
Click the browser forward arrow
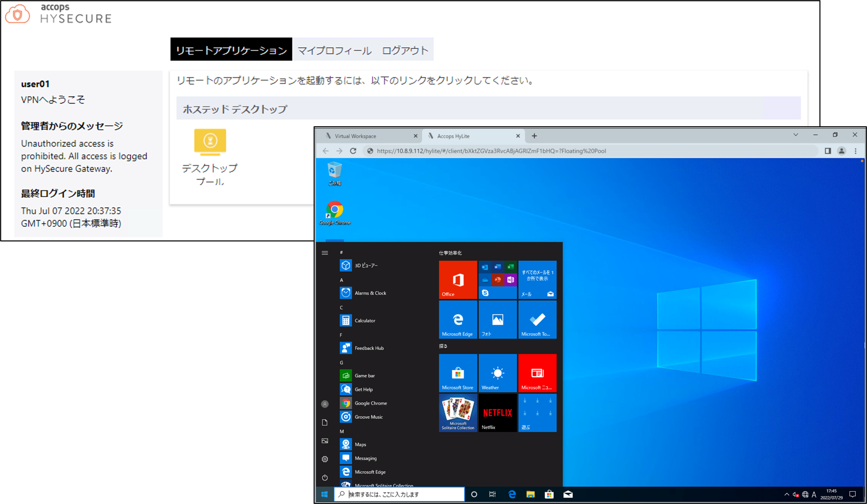click(339, 151)
